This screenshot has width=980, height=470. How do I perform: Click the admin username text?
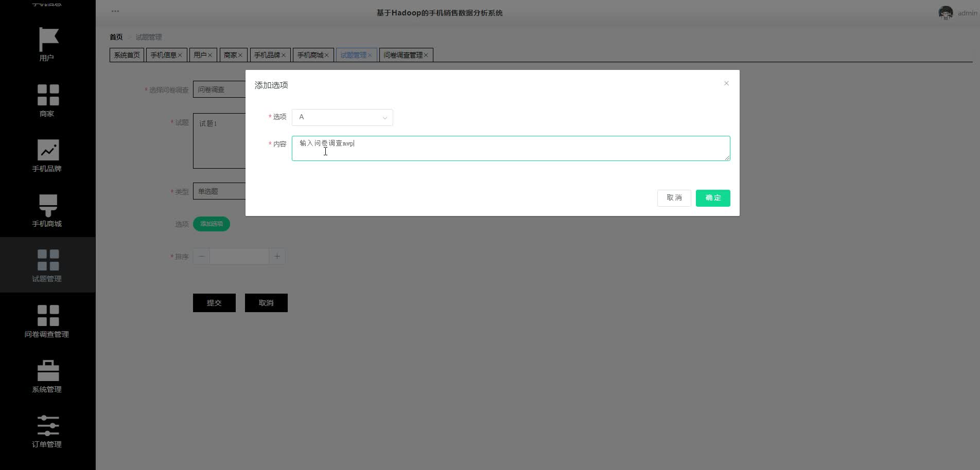(967, 13)
